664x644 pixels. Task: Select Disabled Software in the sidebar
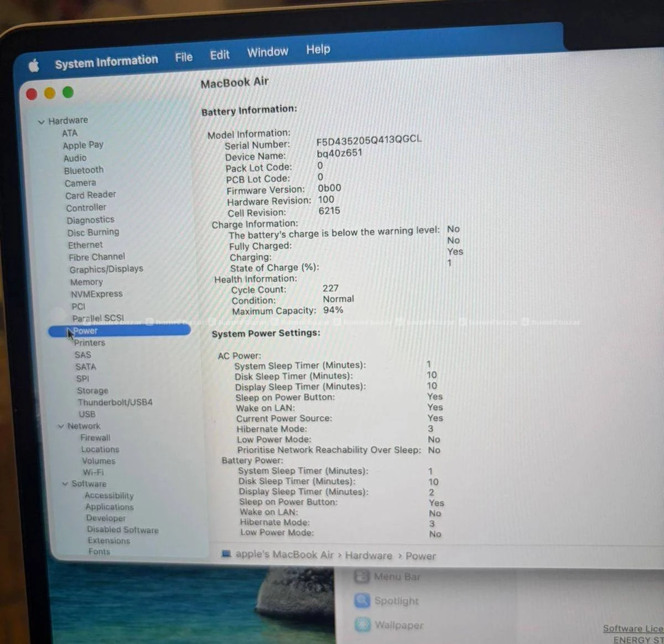(x=122, y=529)
